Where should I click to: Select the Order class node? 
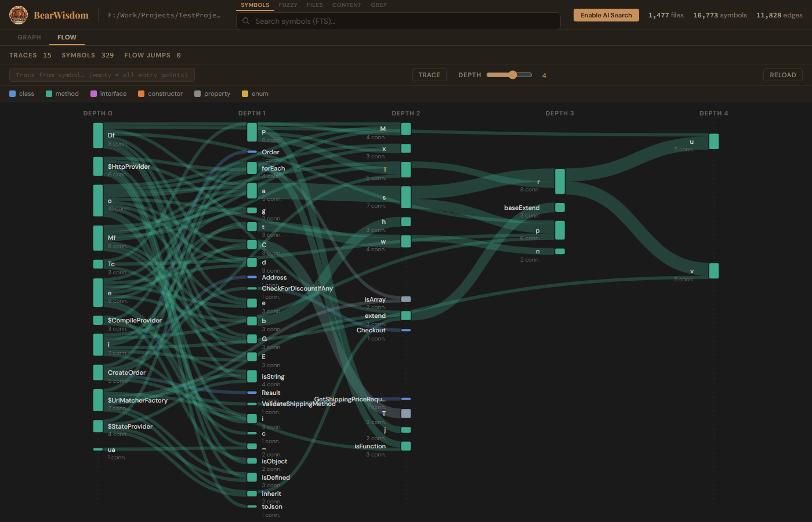[x=252, y=152]
